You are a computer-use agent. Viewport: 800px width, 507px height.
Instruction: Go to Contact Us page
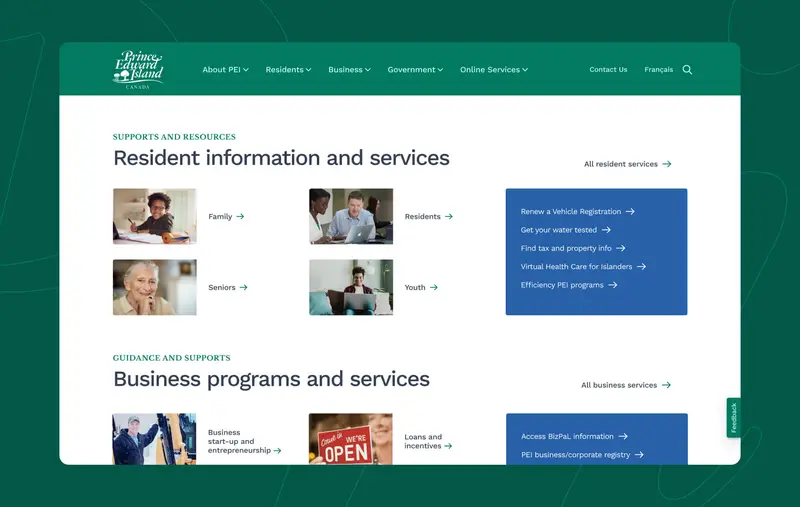click(608, 70)
